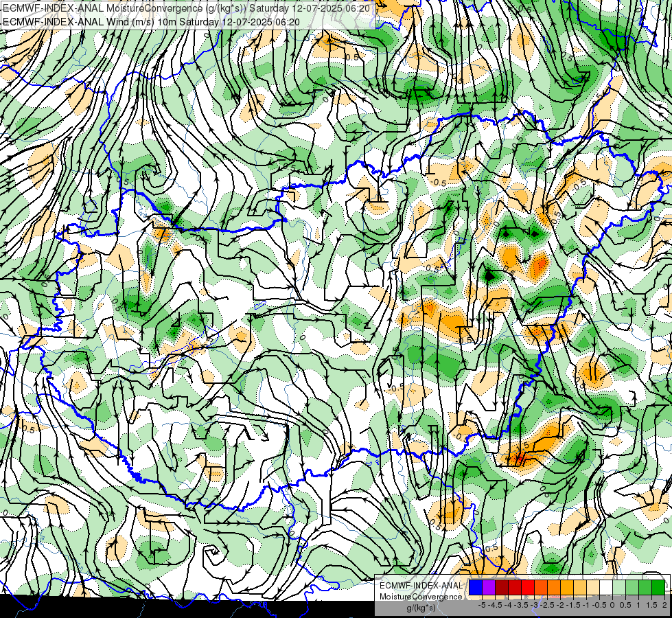This screenshot has height=618, width=672.
Task: Click the amber swatch between -2 and -1.5
Action: (566, 587)
